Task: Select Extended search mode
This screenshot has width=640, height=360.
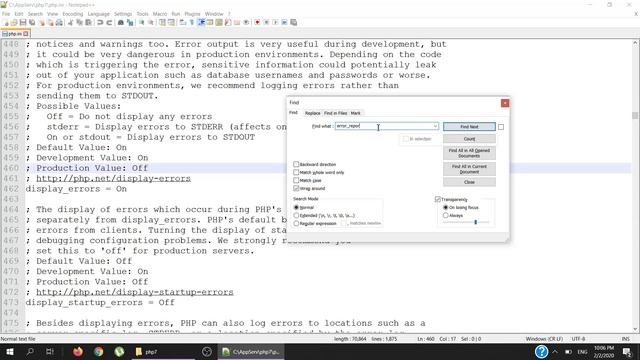Action: (296, 215)
